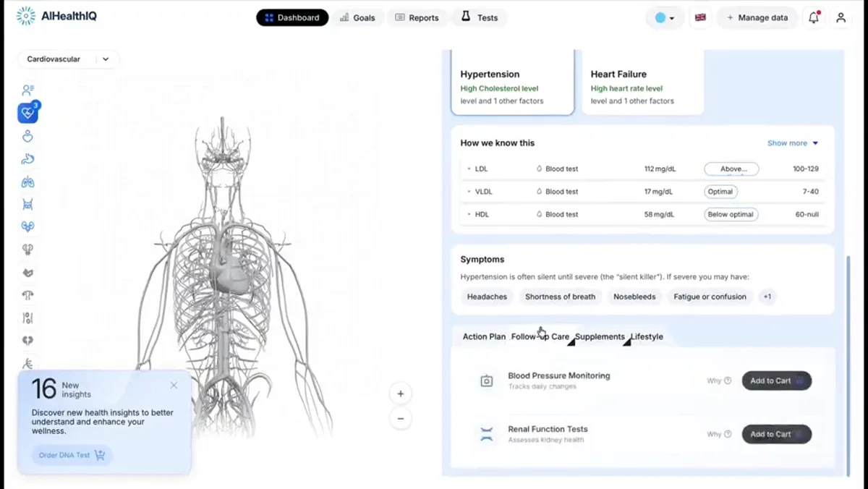Click the Headaches symptom chip
The height and width of the screenshot is (489, 868).
[487, 297]
